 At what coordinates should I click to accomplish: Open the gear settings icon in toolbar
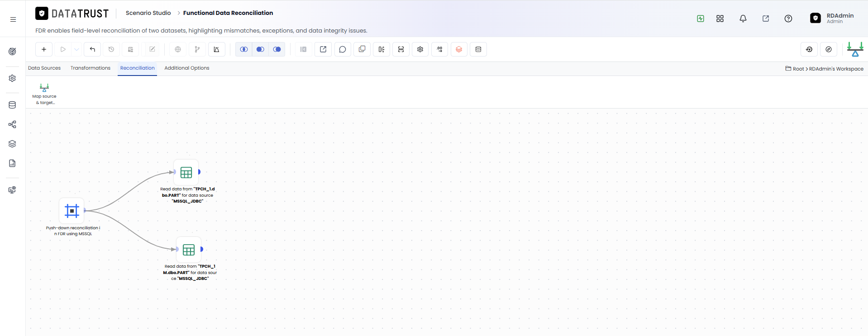(x=420, y=49)
